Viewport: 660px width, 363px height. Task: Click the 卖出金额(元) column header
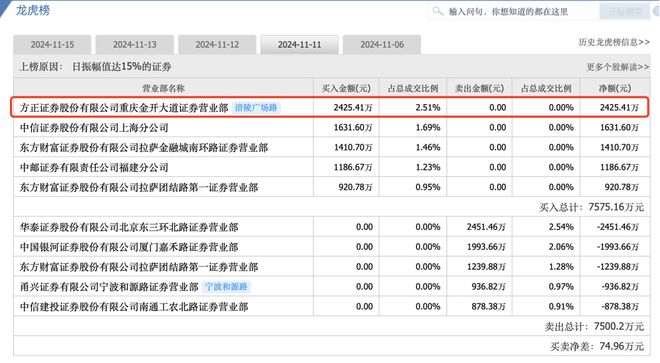coord(479,88)
